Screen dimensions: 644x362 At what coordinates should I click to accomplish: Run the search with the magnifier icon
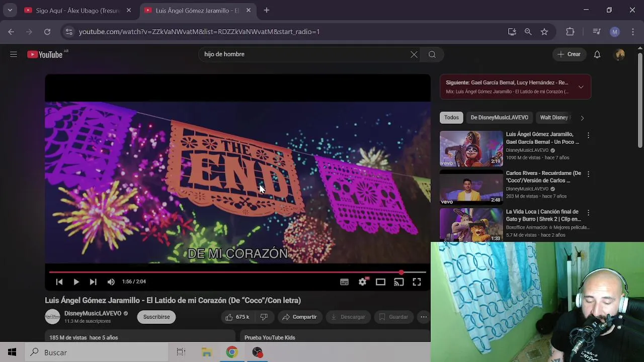click(432, 54)
